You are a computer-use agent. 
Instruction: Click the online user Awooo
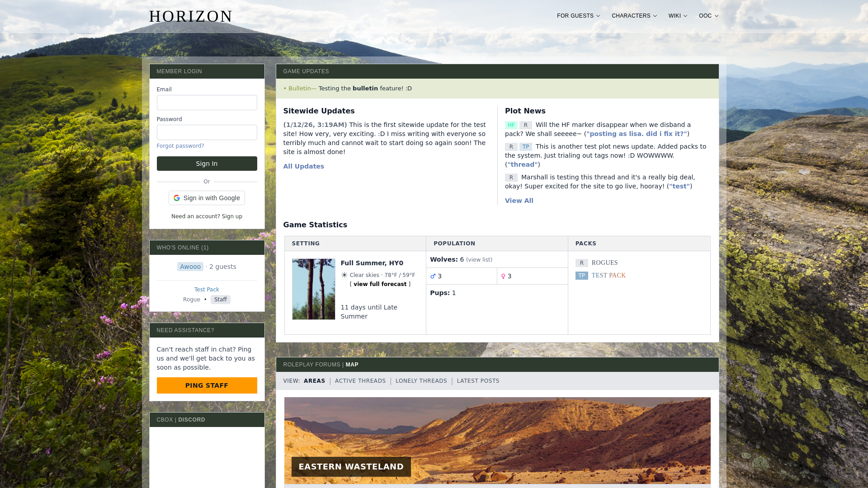(x=190, y=267)
